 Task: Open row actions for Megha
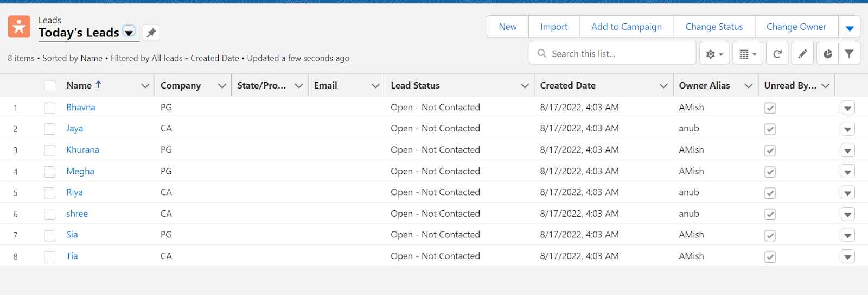click(x=848, y=172)
